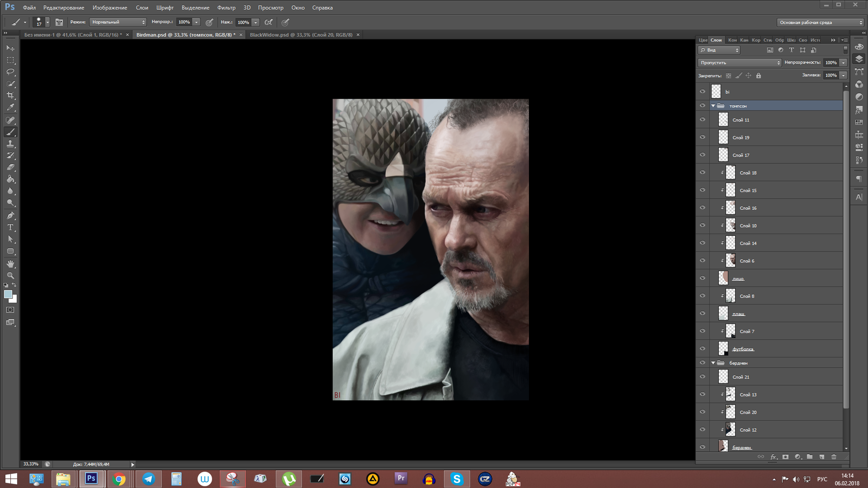Select the Dodge tool
The height and width of the screenshot is (488, 868).
10,203
